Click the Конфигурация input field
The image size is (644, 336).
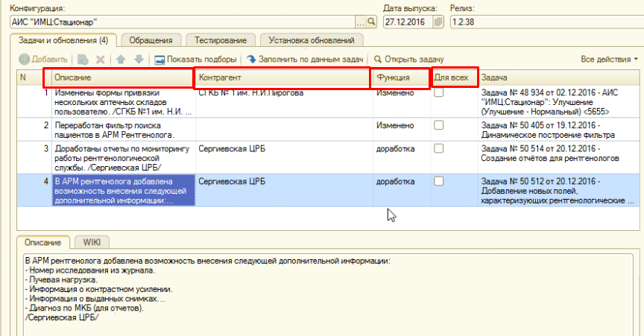tap(183, 22)
